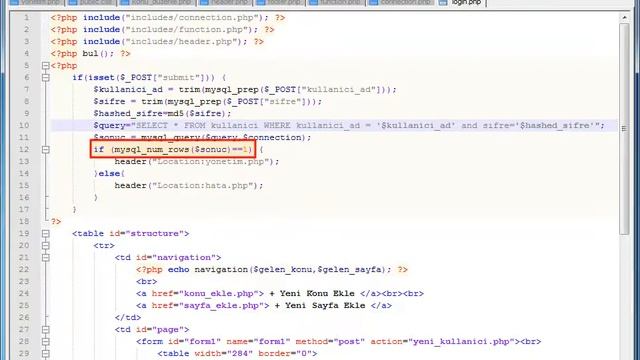Image resolution: width=640 pixels, height=360 pixels.
Task: Click the vertical scrollbar up arrow
Action: 624,18
